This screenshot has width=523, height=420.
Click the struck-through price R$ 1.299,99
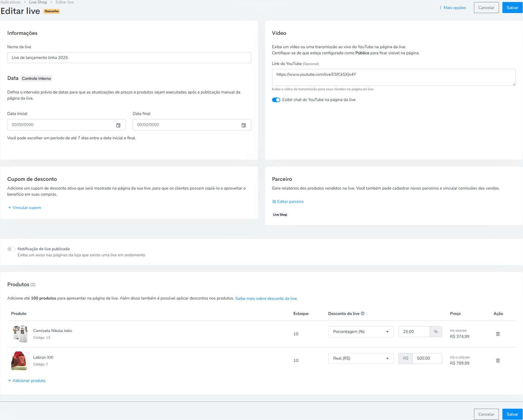tap(459, 358)
